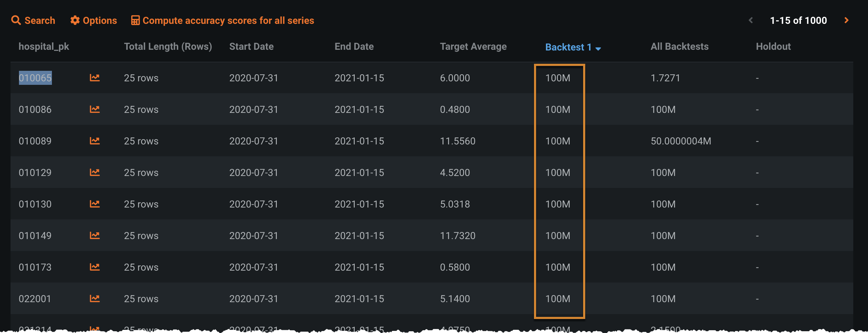Sort by Total Length (Rows) header

coord(168,47)
